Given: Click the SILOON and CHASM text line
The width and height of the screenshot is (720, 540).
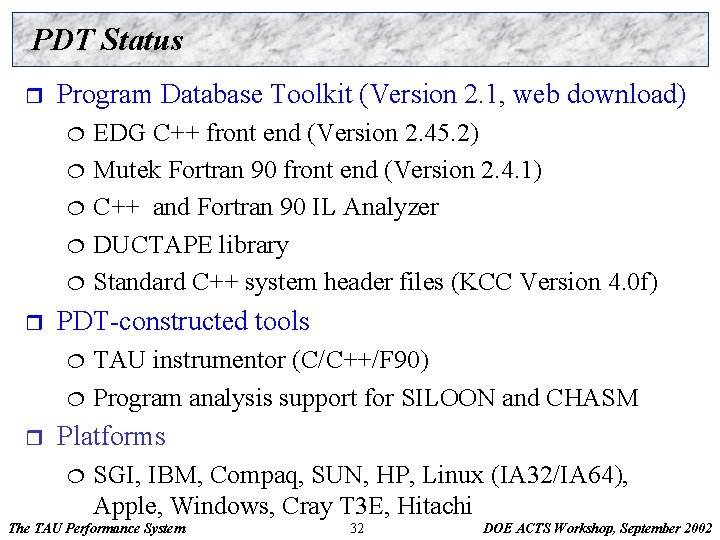Looking at the screenshot, I should click(x=520, y=398).
